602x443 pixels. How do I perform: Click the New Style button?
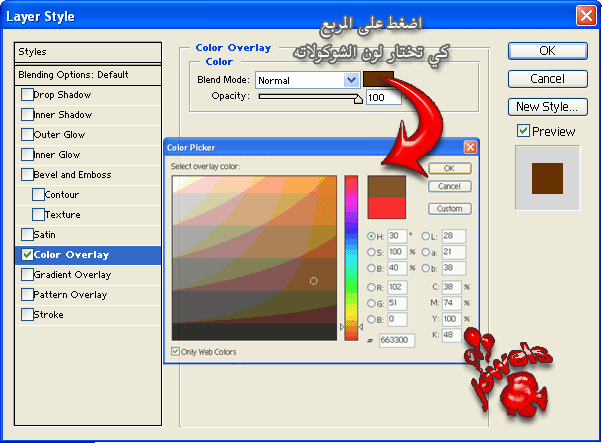click(x=547, y=106)
